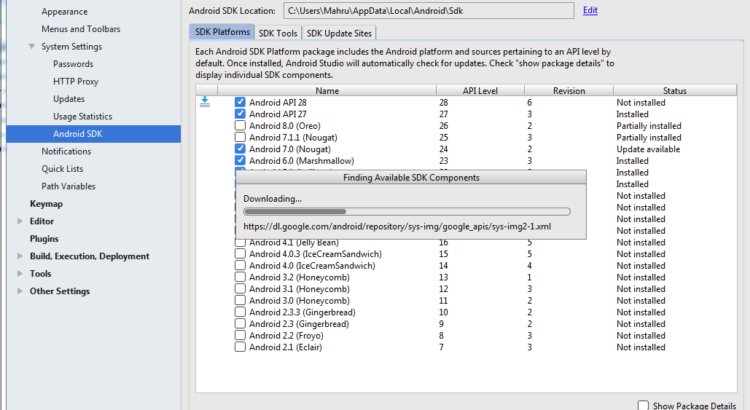The width and height of the screenshot is (750, 410).
Task: Uncheck the Android API 28 checkbox
Action: [x=240, y=103]
